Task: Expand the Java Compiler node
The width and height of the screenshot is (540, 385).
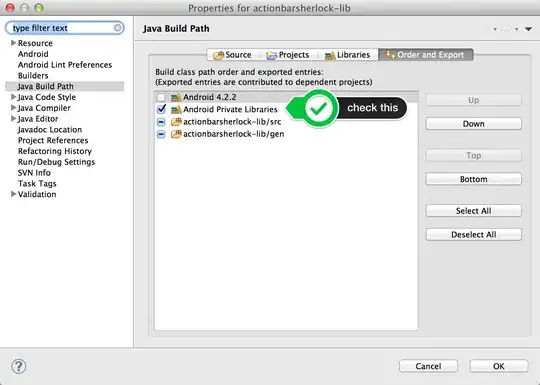Action: click(x=13, y=108)
